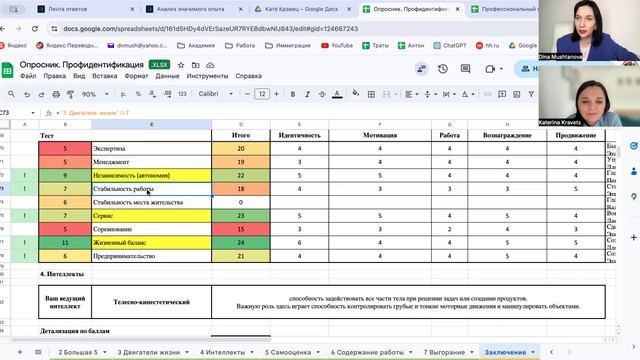640x360 pixels.
Task: Open vertical align dropdown
Action: point(430,94)
